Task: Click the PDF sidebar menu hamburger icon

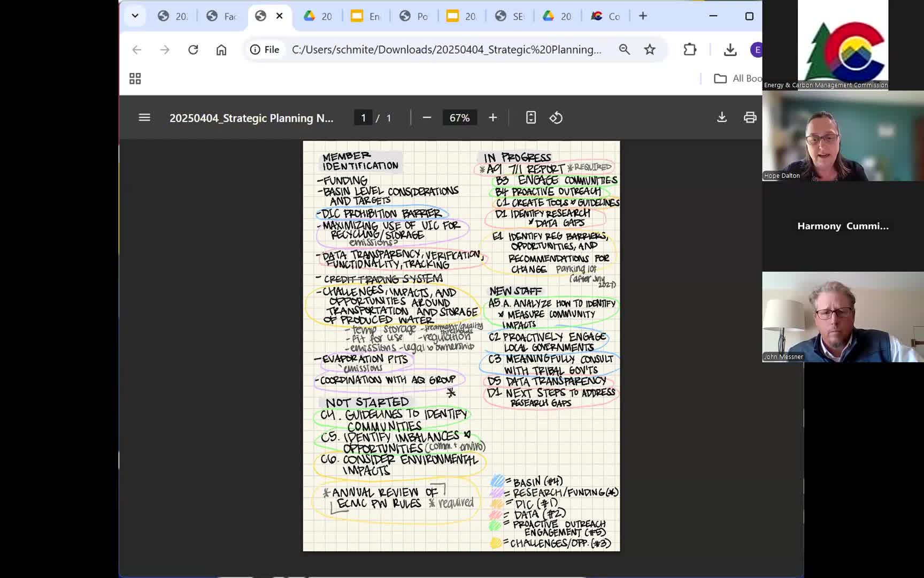Action: [144, 118]
